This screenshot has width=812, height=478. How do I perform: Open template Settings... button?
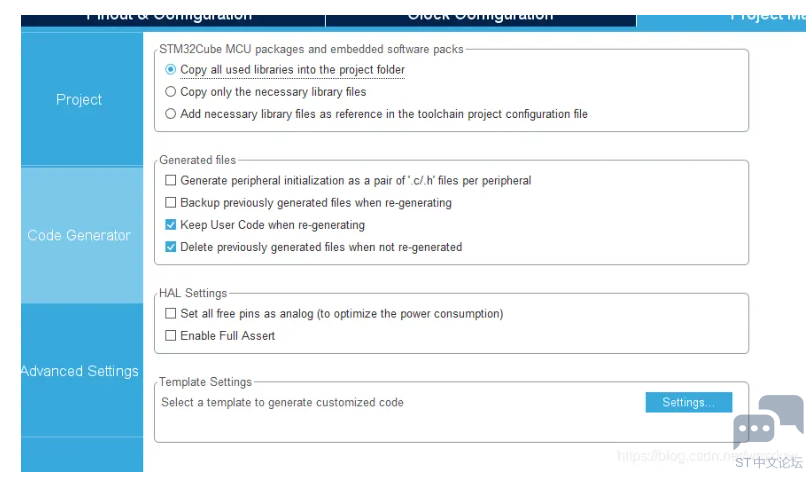689,402
